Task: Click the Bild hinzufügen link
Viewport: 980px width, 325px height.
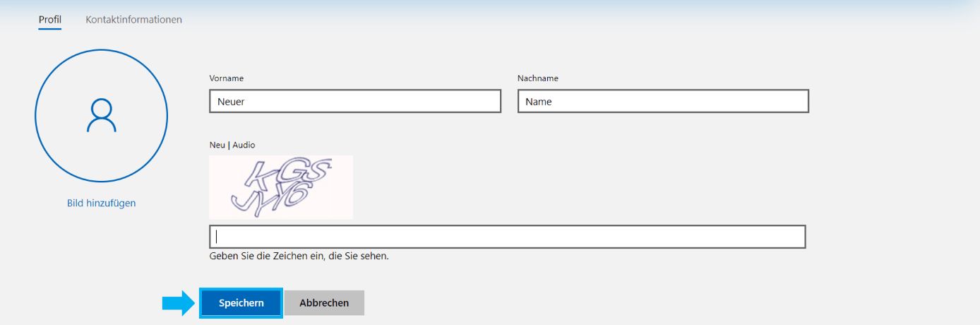Action: click(x=101, y=203)
